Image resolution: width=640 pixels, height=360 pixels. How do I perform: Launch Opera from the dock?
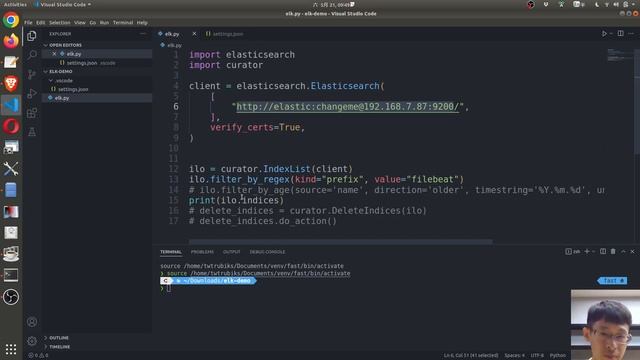(11, 126)
